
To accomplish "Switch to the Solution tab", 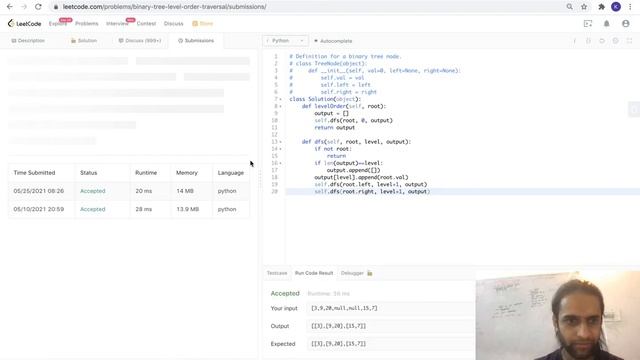I will point(84,41).
